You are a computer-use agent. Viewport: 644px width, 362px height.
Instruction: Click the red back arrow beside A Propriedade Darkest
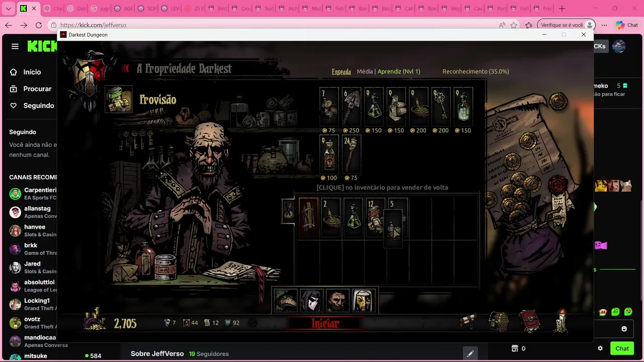(x=125, y=68)
